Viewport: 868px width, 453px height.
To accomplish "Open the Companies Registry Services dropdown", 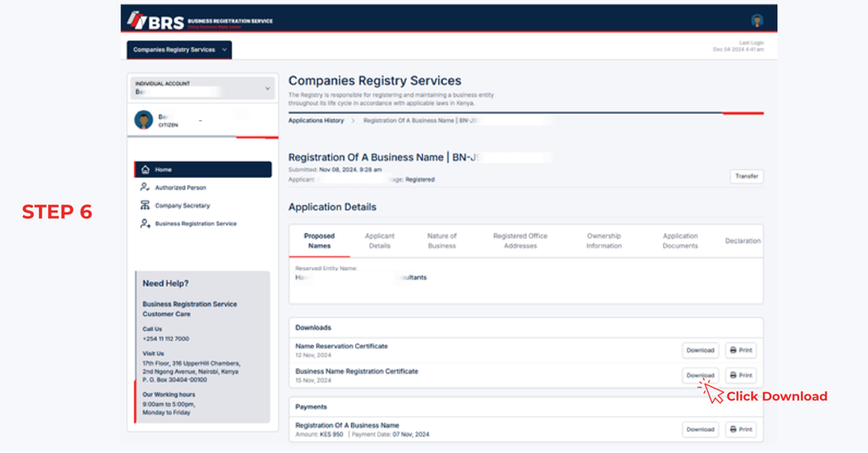I will pyautogui.click(x=180, y=50).
